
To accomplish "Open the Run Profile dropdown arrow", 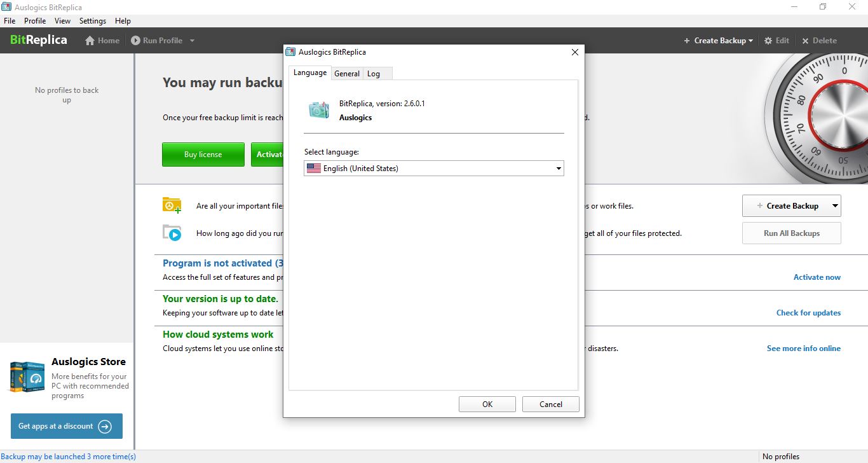I will (x=192, y=41).
